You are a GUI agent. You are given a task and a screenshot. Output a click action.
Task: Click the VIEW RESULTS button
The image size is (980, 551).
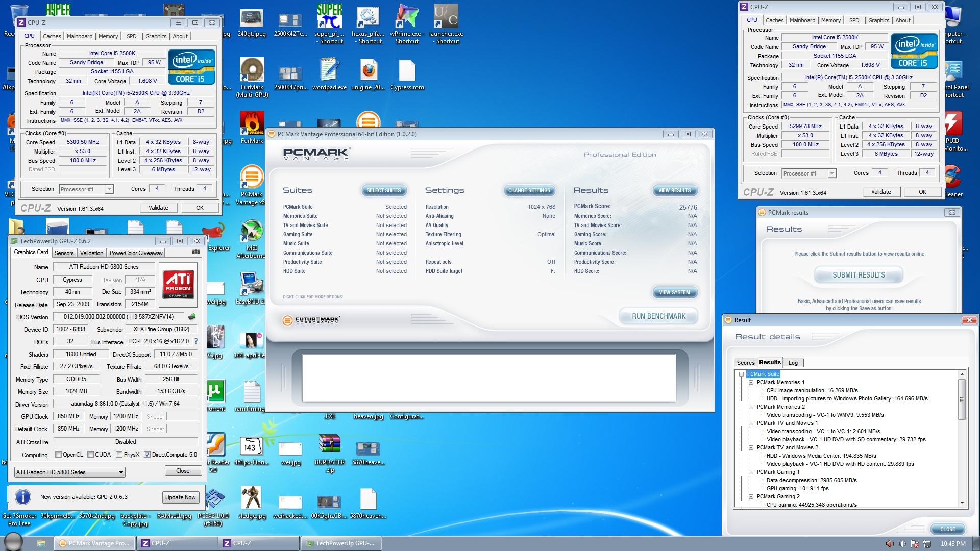pos(674,190)
